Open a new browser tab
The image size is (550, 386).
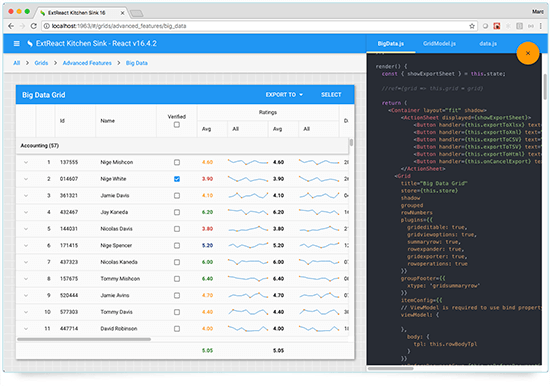pos(136,14)
